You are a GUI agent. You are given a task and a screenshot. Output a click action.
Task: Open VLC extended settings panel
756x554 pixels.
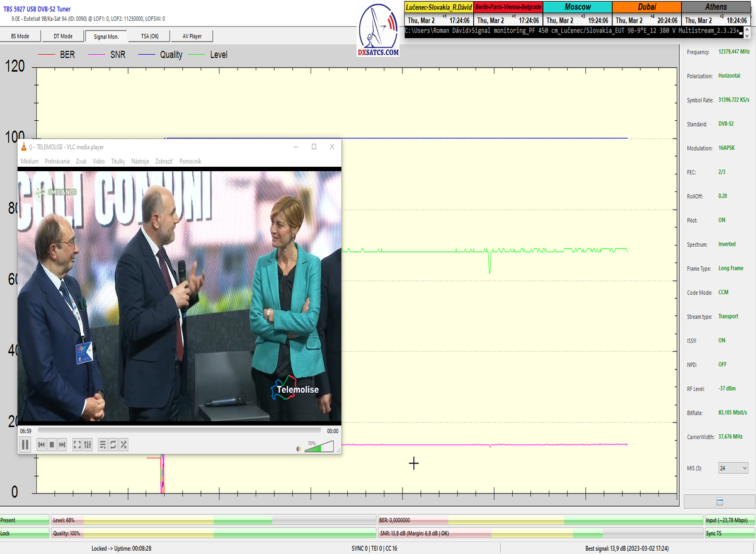click(88, 444)
